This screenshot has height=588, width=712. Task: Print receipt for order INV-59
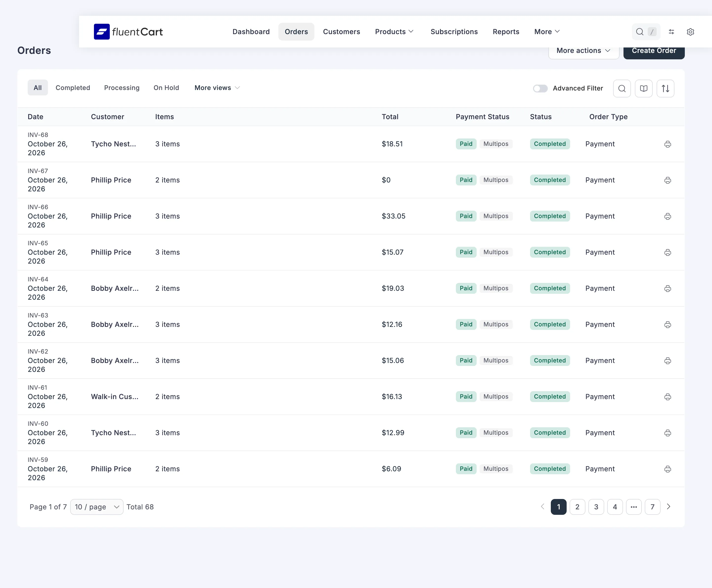coord(667,469)
